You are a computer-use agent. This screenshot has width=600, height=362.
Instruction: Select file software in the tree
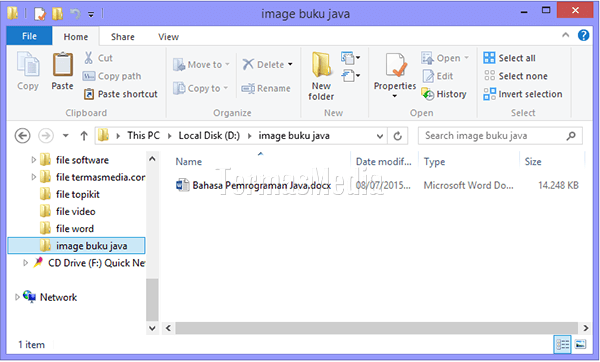82,160
